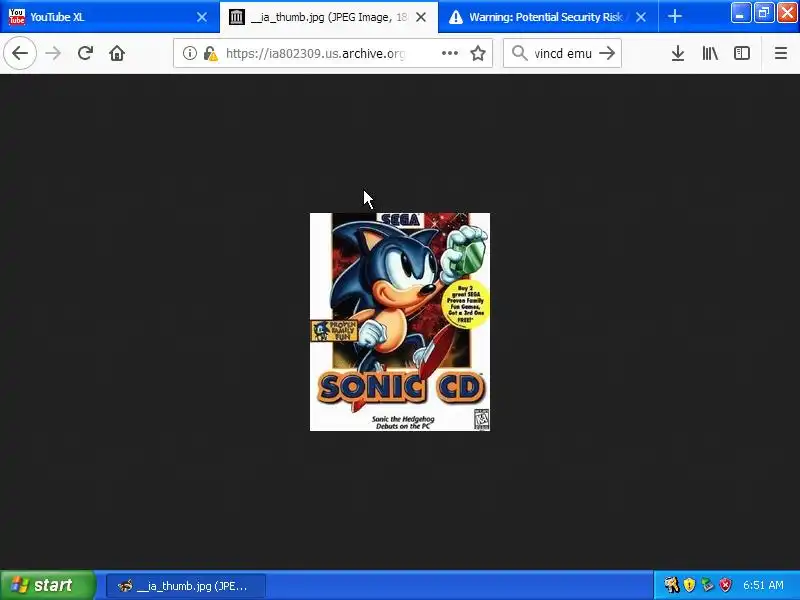Open the Downloads panel
This screenshot has height=600, width=800.
pyautogui.click(x=678, y=53)
